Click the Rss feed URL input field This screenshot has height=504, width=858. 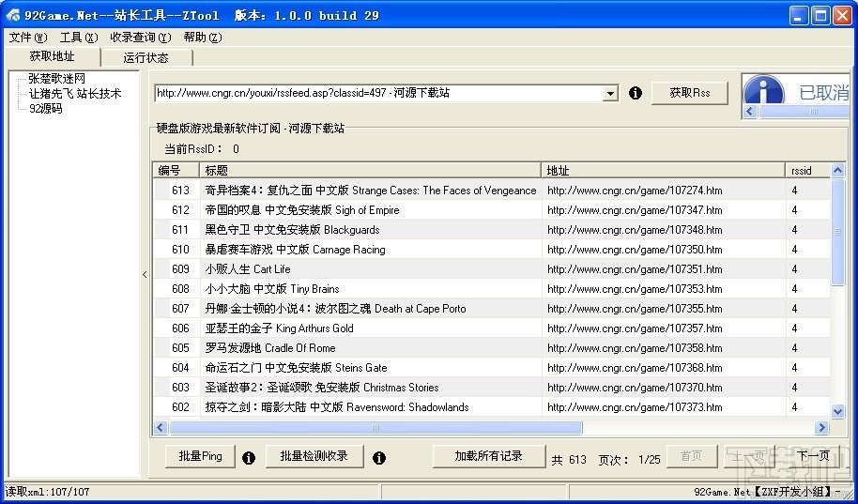coord(379,94)
